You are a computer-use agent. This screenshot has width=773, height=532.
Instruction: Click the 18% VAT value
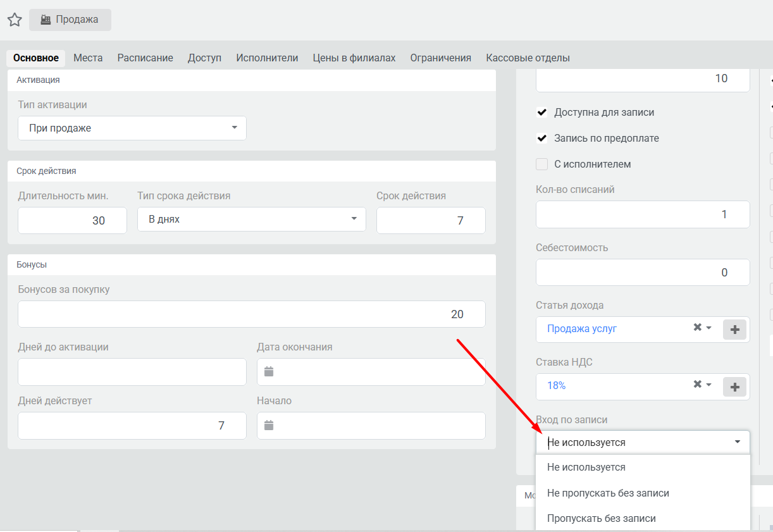click(x=557, y=385)
